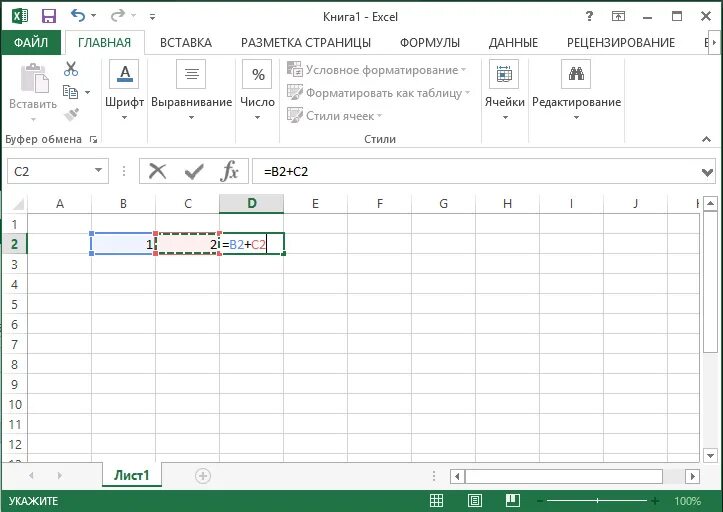Viewport: 723px width, 512px height.
Task: Select column D header
Action: coord(251,203)
